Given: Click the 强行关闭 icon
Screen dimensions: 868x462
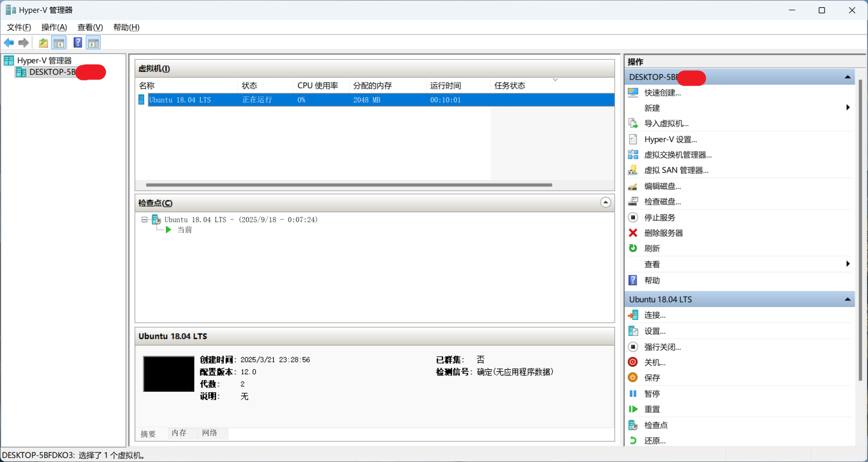Looking at the screenshot, I should (633, 347).
